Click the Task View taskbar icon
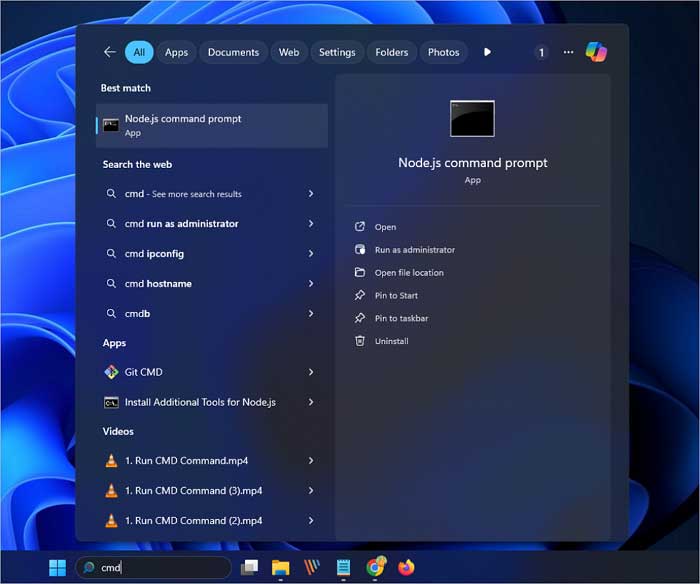700x584 pixels. click(249, 567)
